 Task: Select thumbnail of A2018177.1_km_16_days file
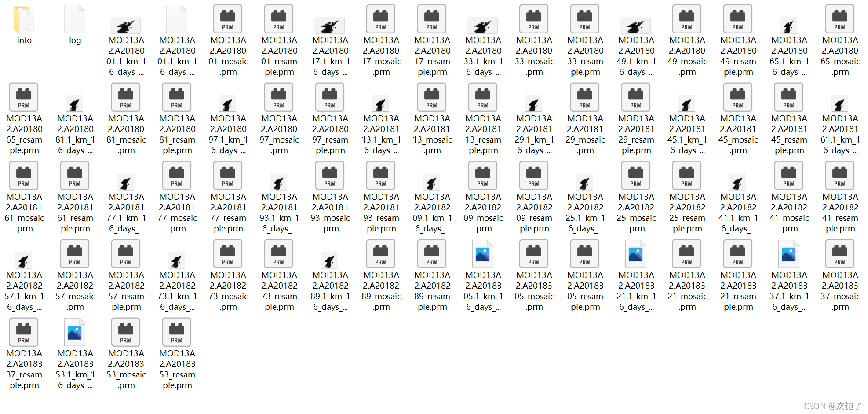click(126, 182)
